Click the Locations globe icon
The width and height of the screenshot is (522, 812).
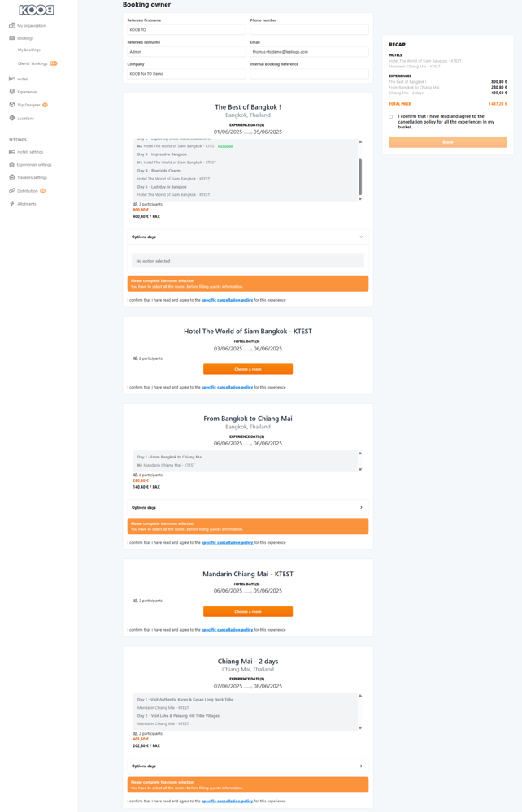[x=12, y=119]
